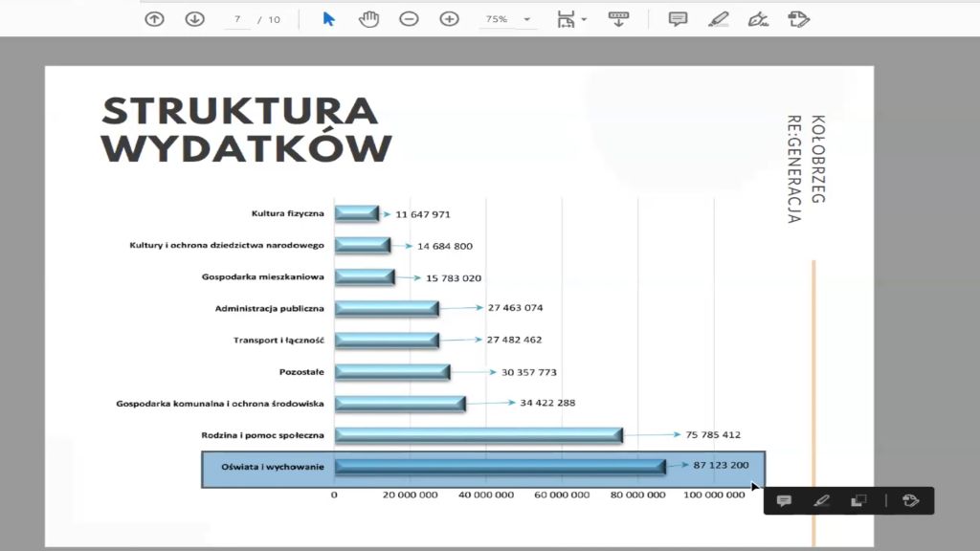Click the label Gospodarka mieszkaniowa

click(262, 276)
